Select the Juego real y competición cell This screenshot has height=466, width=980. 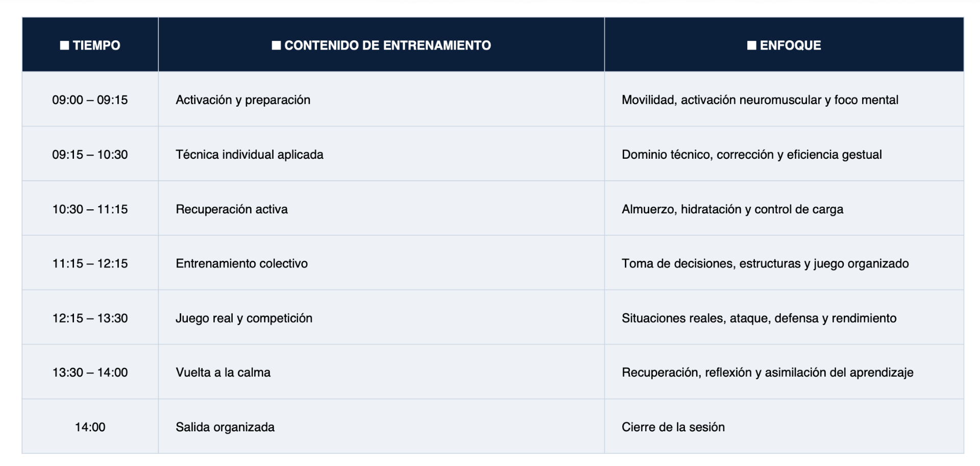244,318
